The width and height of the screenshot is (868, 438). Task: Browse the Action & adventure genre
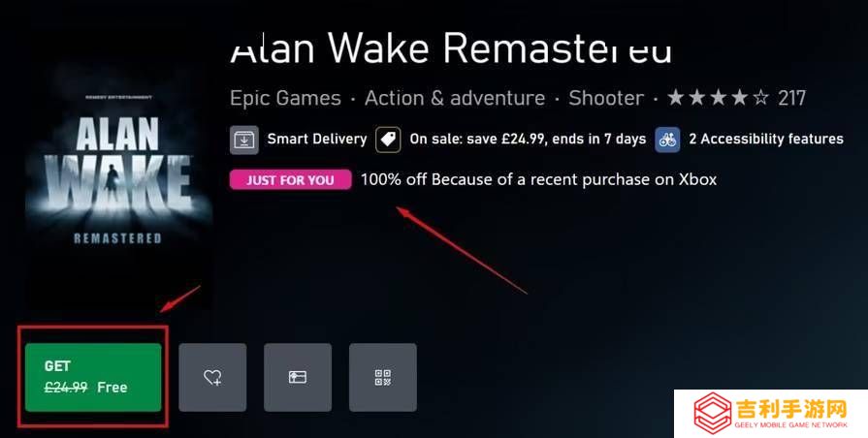coord(455,99)
